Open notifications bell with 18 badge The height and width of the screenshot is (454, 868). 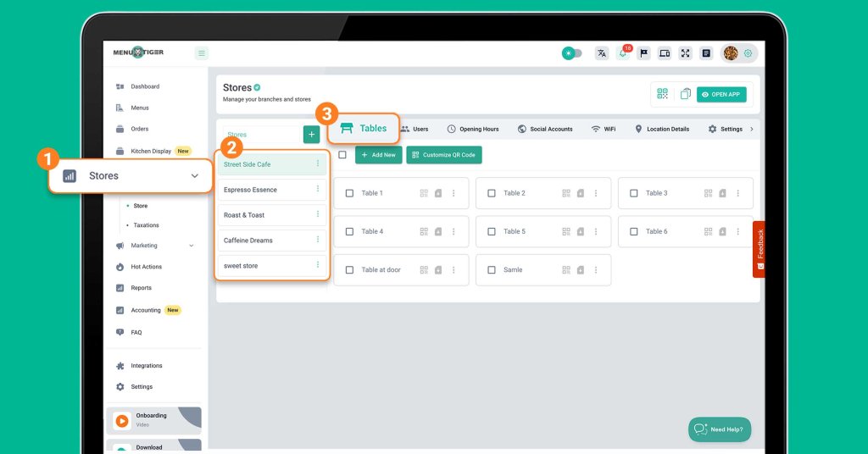click(x=623, y=53)
